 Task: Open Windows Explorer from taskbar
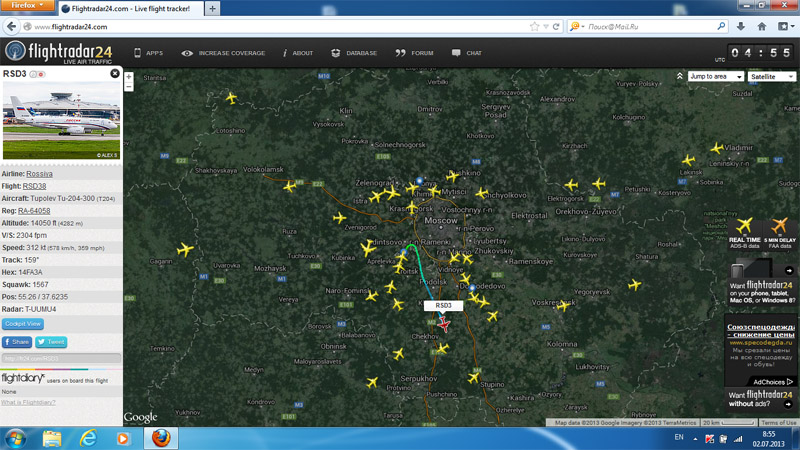point(52,439)
